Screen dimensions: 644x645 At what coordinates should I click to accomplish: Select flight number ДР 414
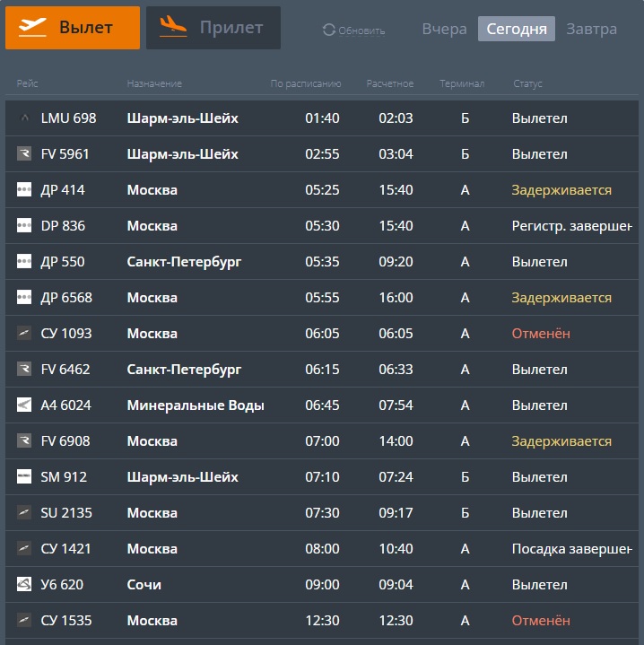pyautogui.click(x=63, y=190)
